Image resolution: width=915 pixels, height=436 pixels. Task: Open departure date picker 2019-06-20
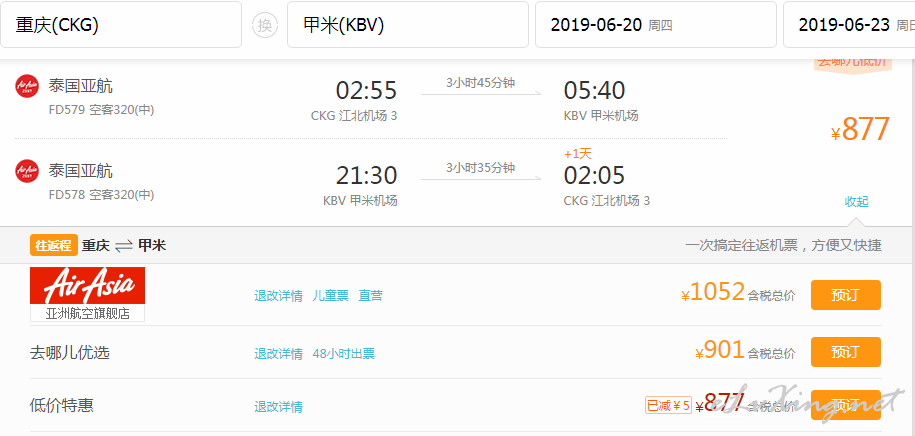click(656, 25)
